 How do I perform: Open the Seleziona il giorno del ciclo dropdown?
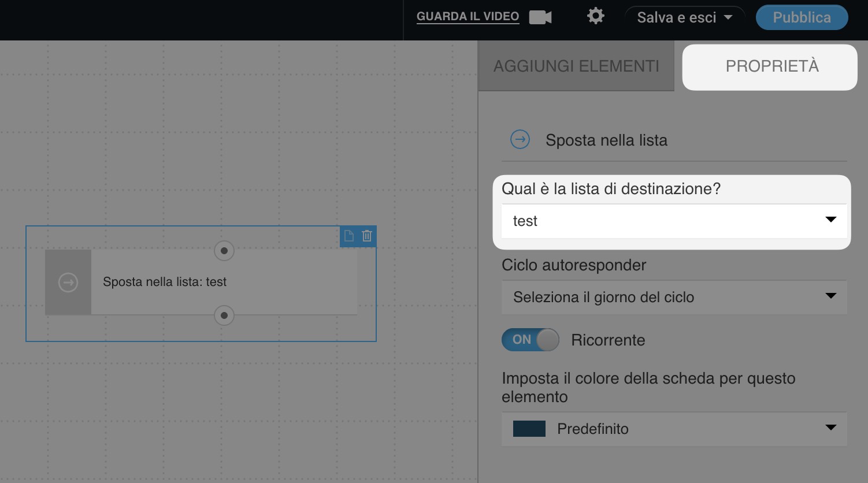pyautogui.click(x=674, y=297)
